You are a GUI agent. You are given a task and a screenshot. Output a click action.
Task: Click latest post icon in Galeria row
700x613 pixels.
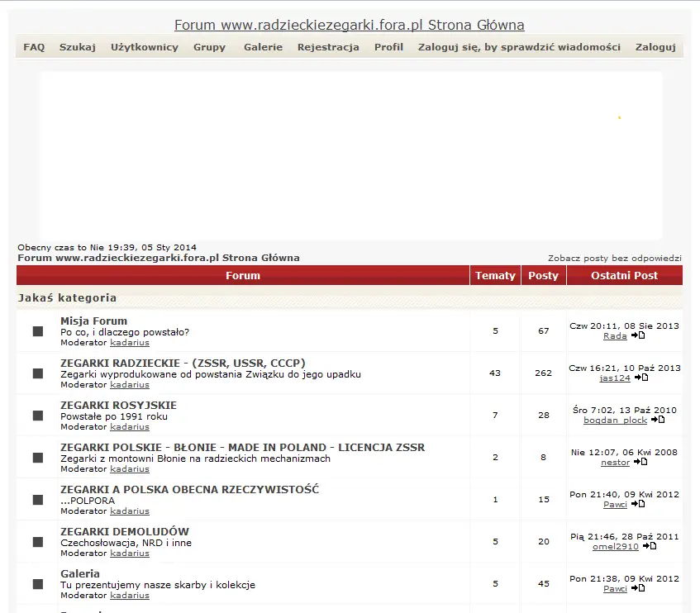click(639, 588)
